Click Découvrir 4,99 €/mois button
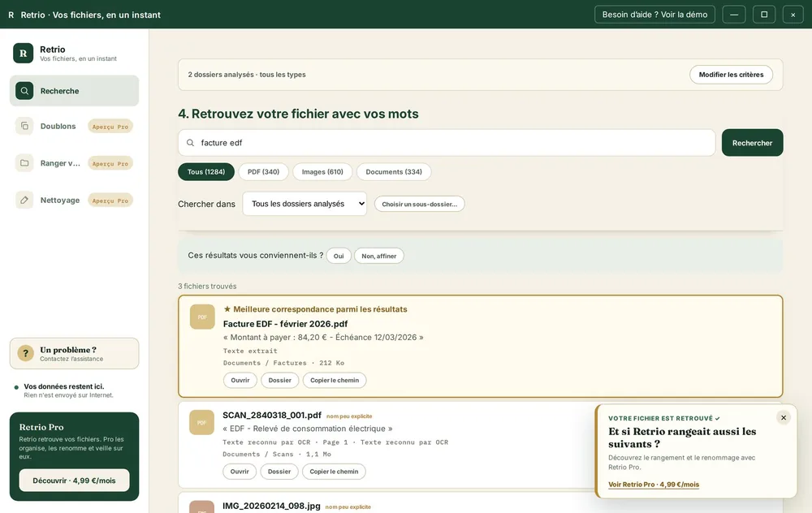The width and height of the screenshot is (812, 513). click(74, 481)
